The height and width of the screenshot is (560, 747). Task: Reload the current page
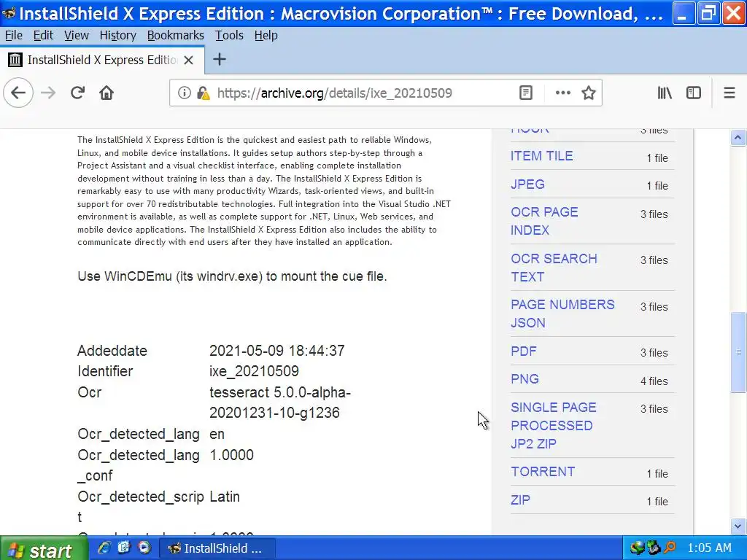point(77,93)
